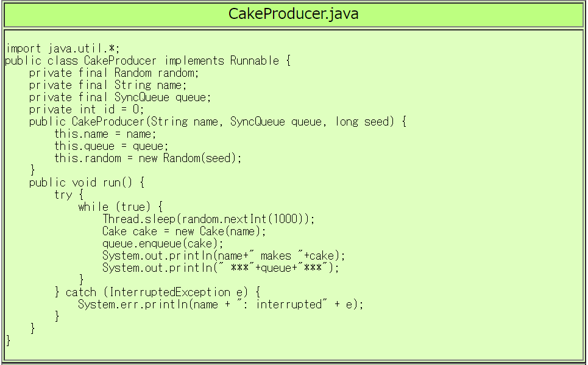Click the word Runnable in class declaration
Screen dimensions: 588x365
coord(254,61)
